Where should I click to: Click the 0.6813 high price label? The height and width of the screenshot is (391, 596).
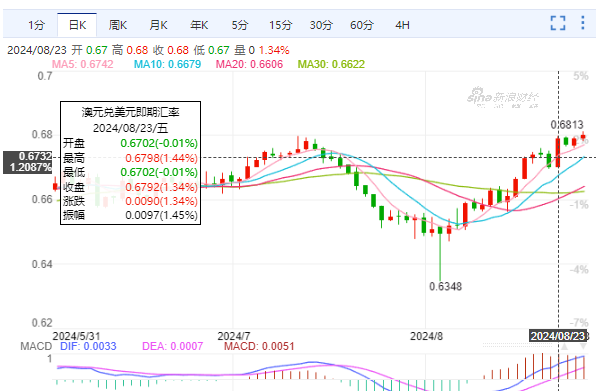(x=567, y=125)
